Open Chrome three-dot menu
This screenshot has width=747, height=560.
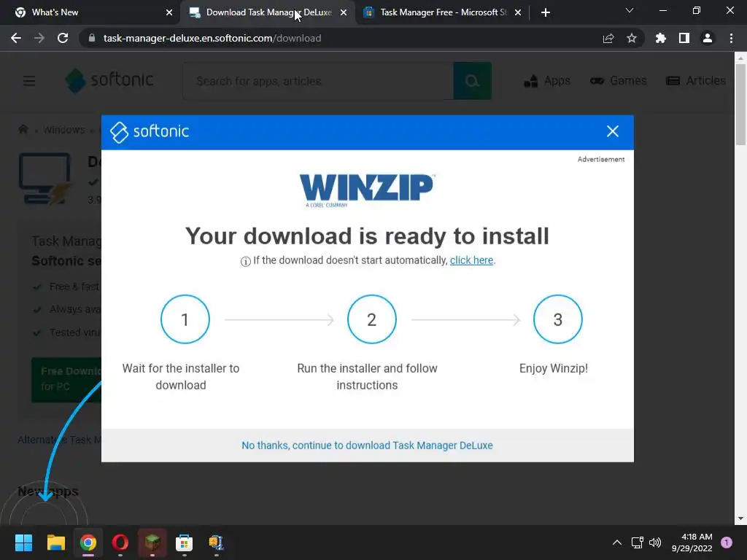click(x=731, y=38)
